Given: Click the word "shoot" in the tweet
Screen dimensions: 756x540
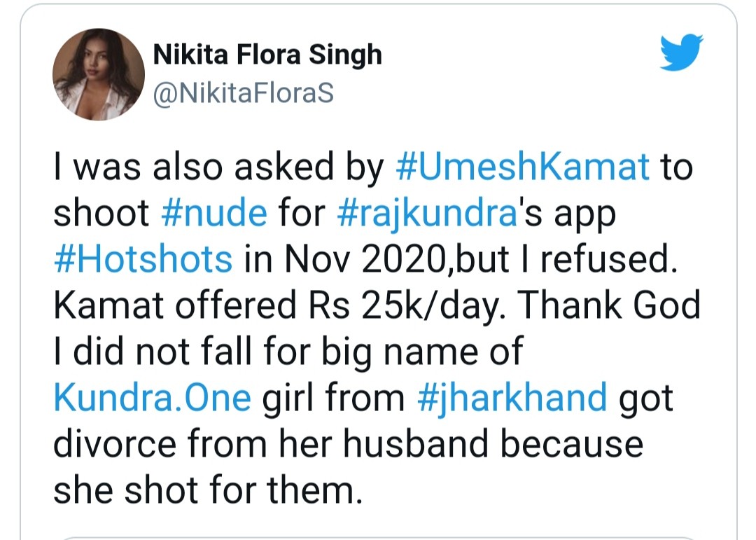Looking at the screenshot, I should tap(101, 214).
